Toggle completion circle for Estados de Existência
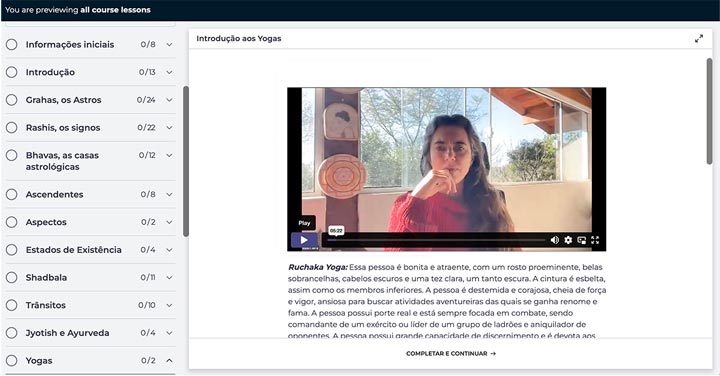Image resolution: width=720 pixels, height=376 pixels. tap(12, 250)
